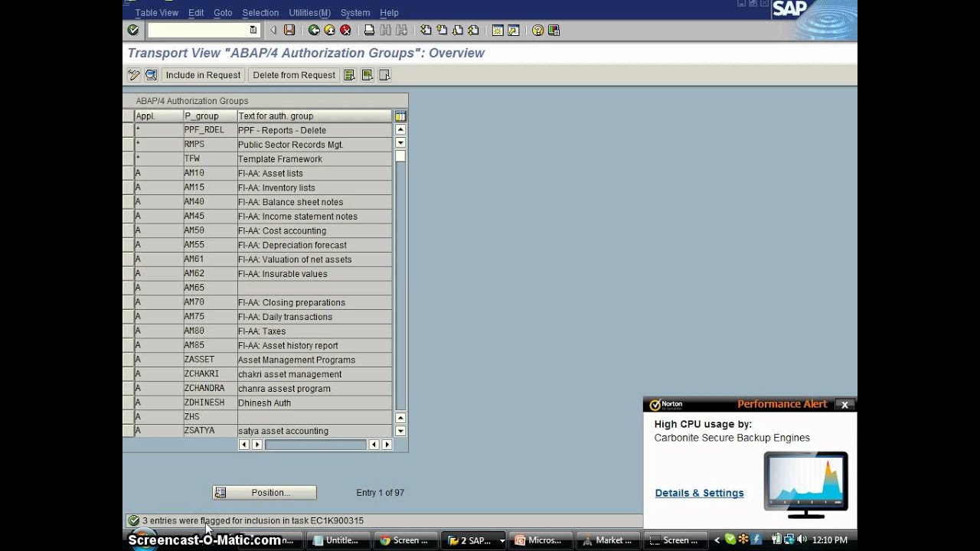Click the Generate Shortcut icon
Screen dimensions: 980x551
click(x=514, y=30)
